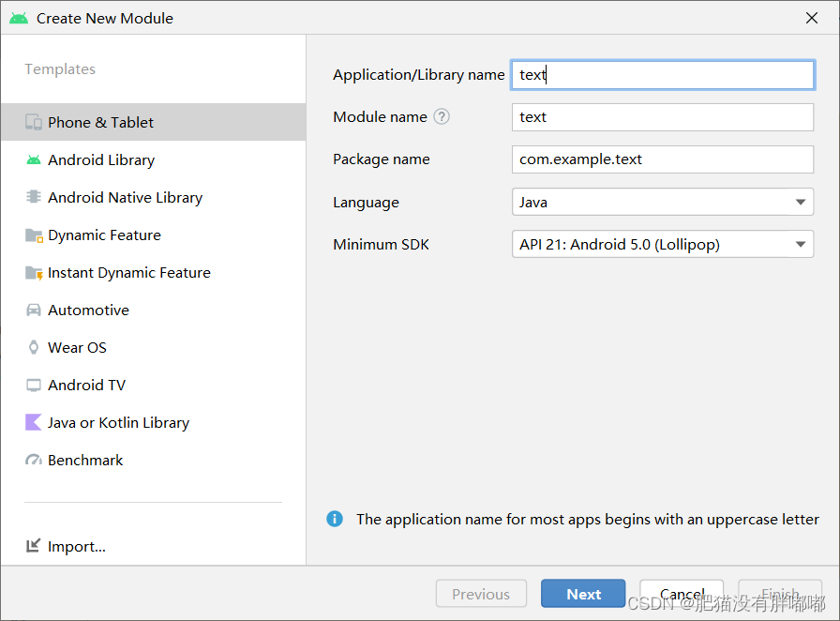Image resolution: width=840 pixels, height=621 pixels.
Task: Click the Android Native Library chip icon
Action: 34,197
